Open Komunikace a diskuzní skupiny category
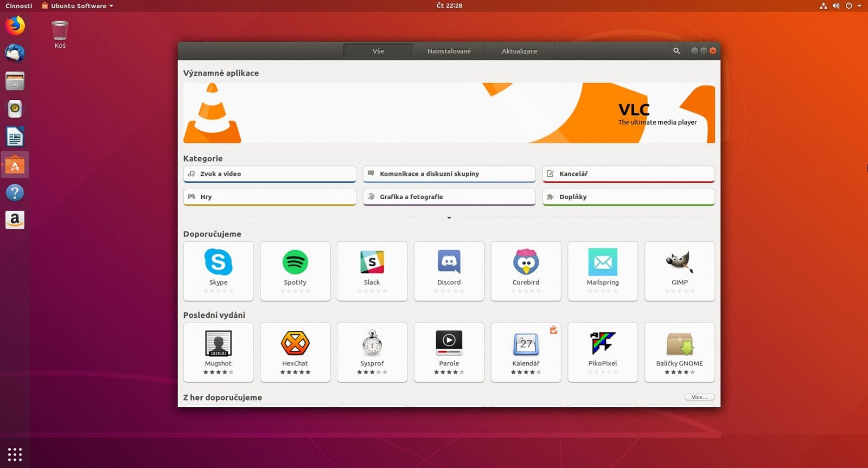 point(449,174)
